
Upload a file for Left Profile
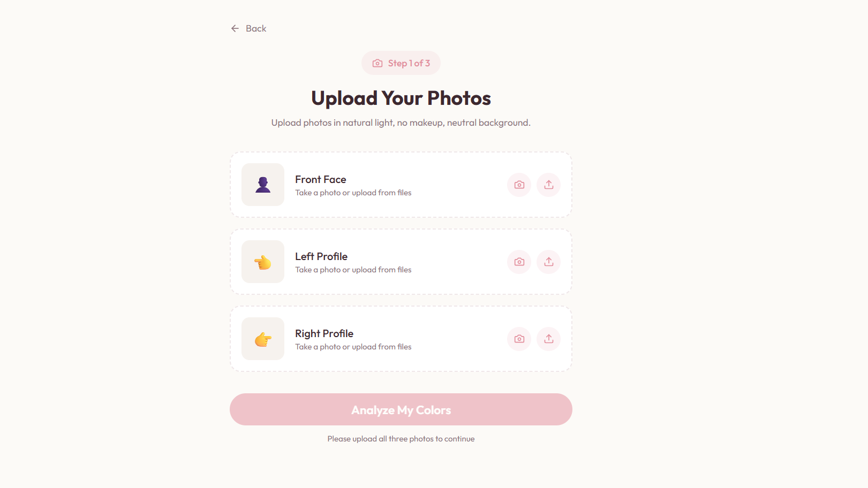pyautogui.click(x=548, y=262)
